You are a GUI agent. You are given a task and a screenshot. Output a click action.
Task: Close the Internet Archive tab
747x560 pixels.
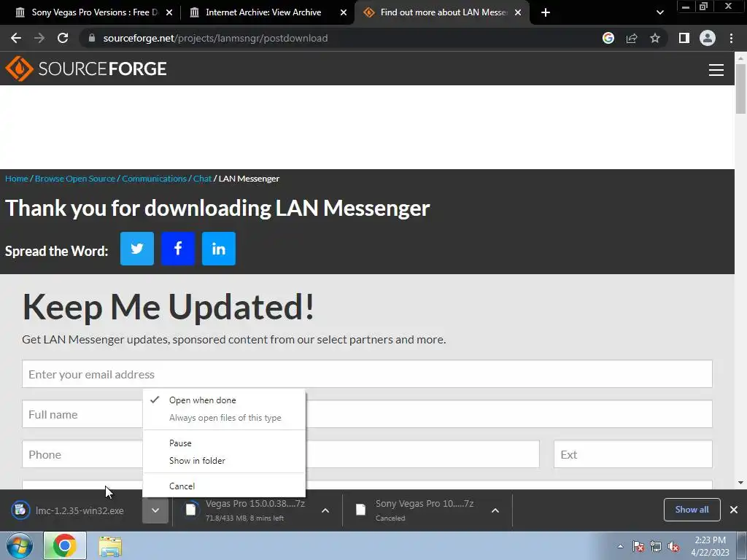(x=344, y=12)
